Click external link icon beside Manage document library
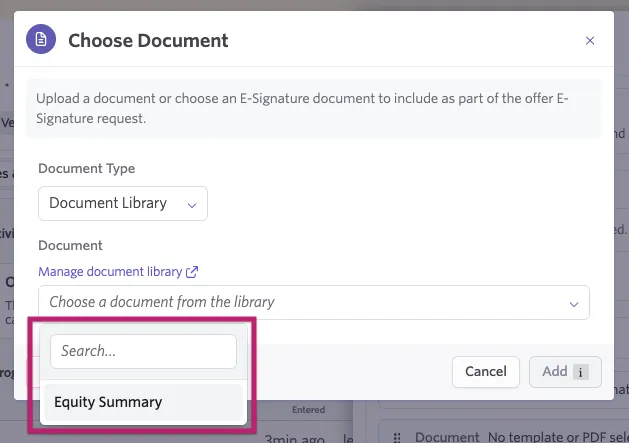This screenshot has height=443, width=629. pyautogui.click(x=192, y=272)
